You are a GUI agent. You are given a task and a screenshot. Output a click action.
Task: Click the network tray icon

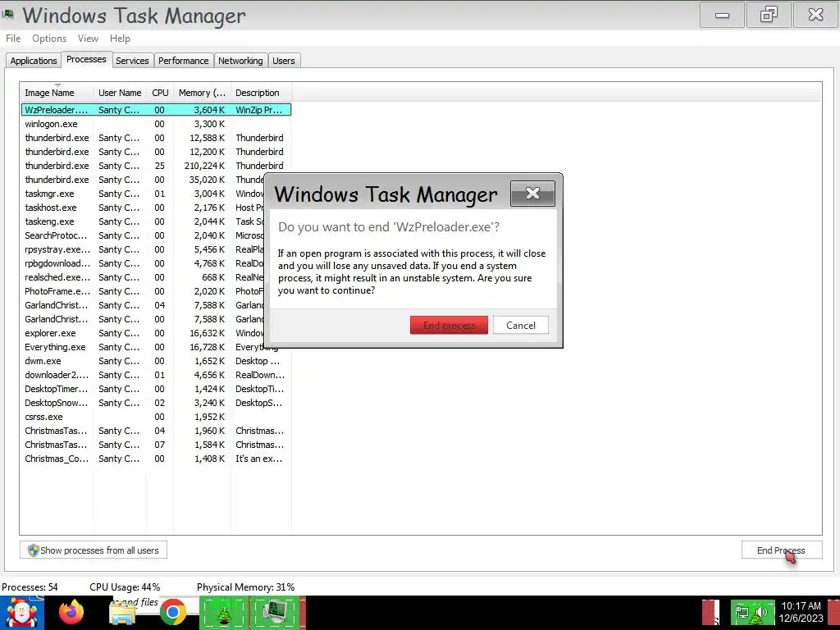point(742,612)
